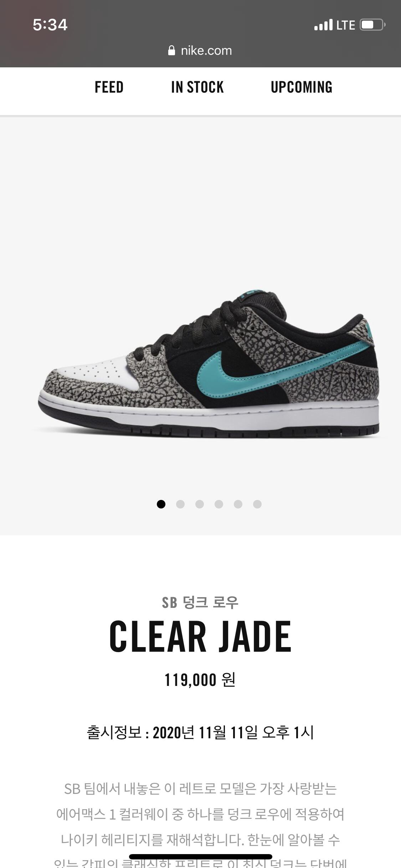Tap the home indicator bar at bottom
Screen dimensions: 401x868
(x=201, y=857)
